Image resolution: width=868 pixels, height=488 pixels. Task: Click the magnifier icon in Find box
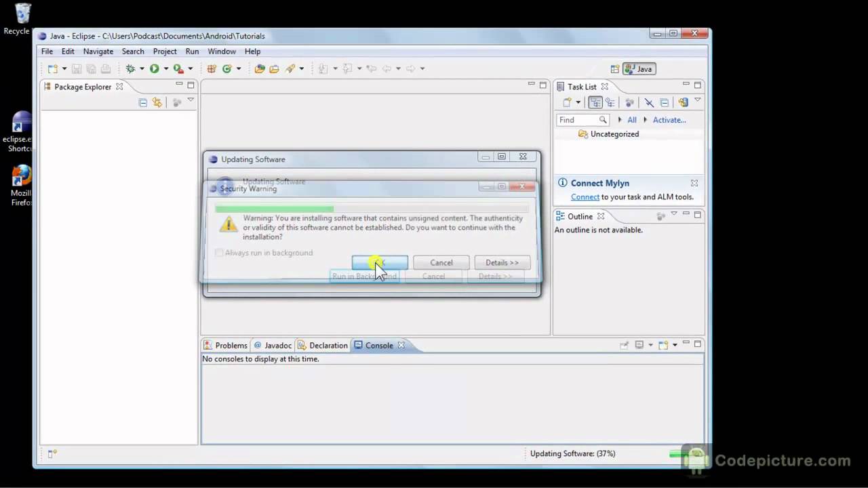pos(603,120)
